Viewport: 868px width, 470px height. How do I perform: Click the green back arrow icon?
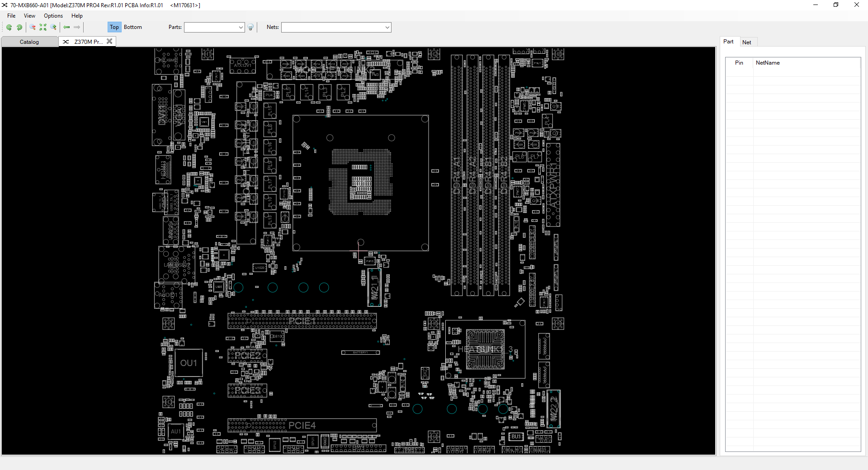tap(66, 28)
